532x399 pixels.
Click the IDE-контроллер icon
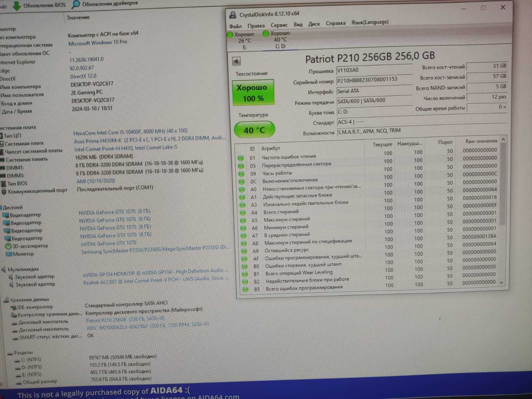pos(13,308)
